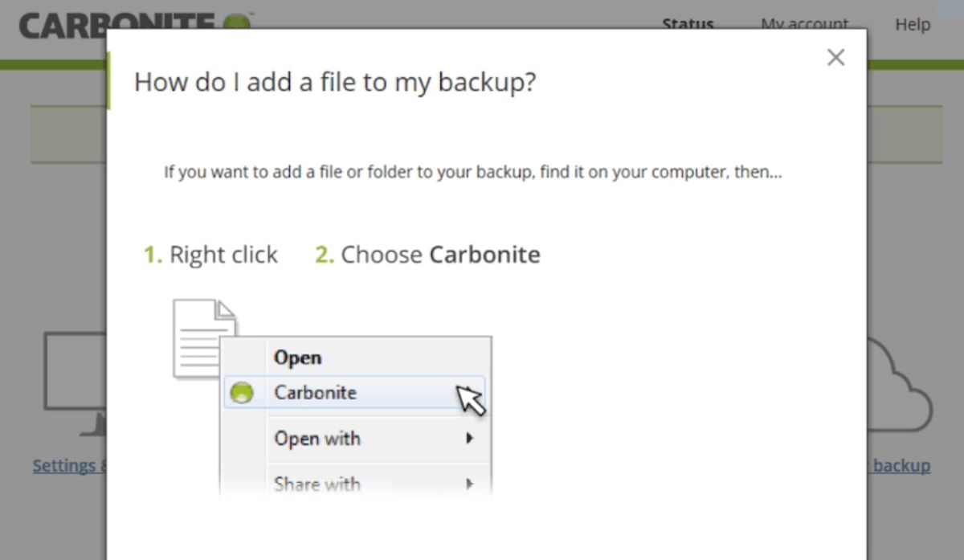Open the Status menu
This screenshot has height=560, width=964.
688,24
